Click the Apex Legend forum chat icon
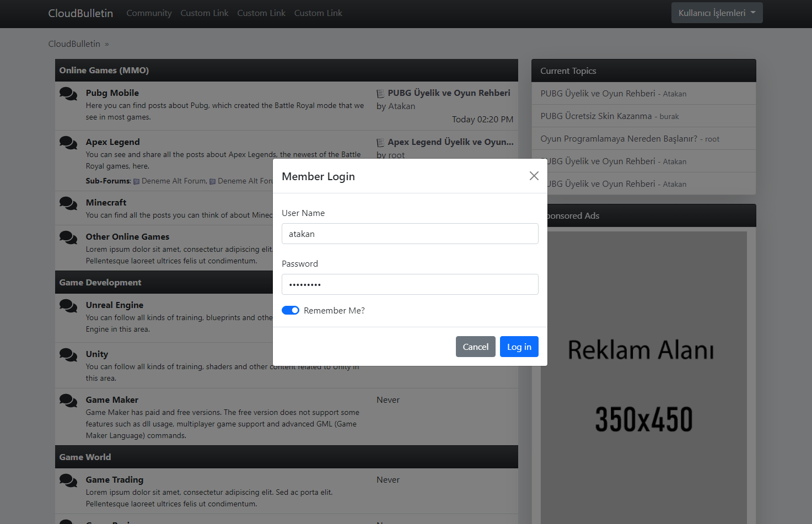Viewport: 812px width, 524px height. point(68,143)
